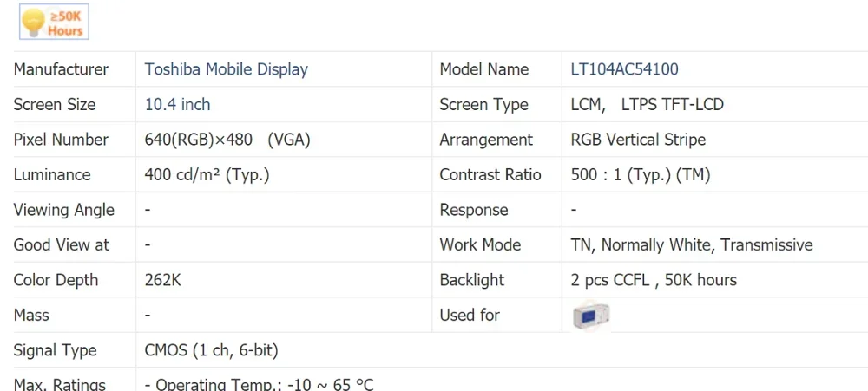Click the LCM, LTPS TFT-LCD screen type value

648,105
